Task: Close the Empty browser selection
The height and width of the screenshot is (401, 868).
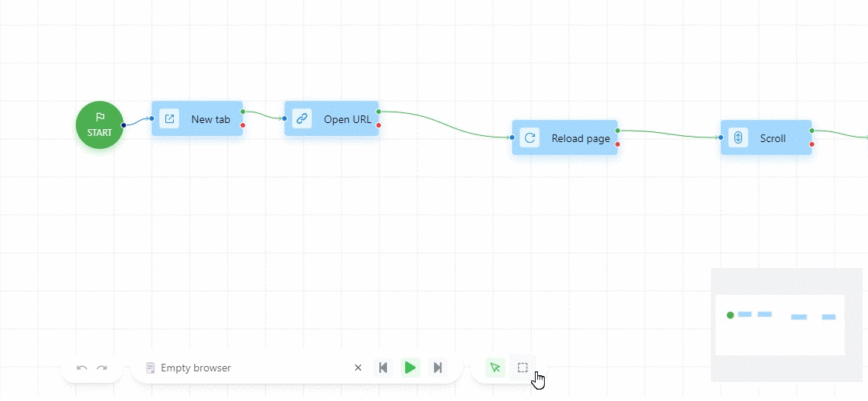Action: pos(358,368)
